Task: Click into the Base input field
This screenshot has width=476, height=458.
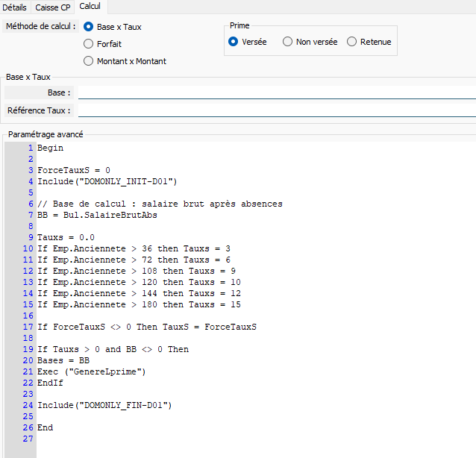Action: pyautogui.click(x=277, y=92)
